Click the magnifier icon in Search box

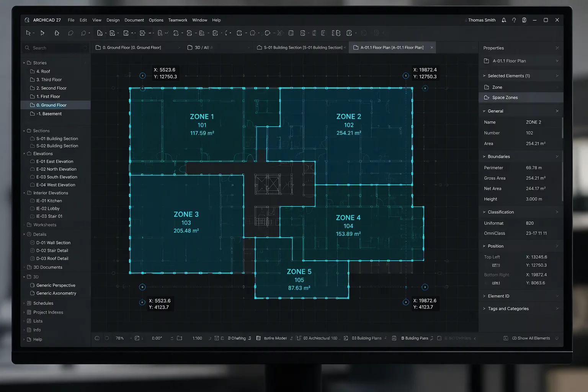tap(27, 48)
